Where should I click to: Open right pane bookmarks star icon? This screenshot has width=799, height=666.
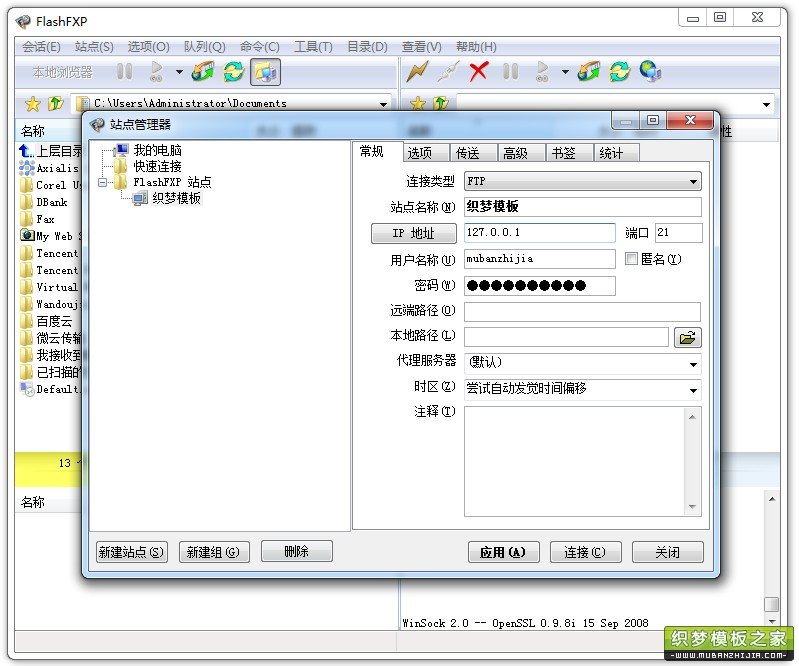418,103
